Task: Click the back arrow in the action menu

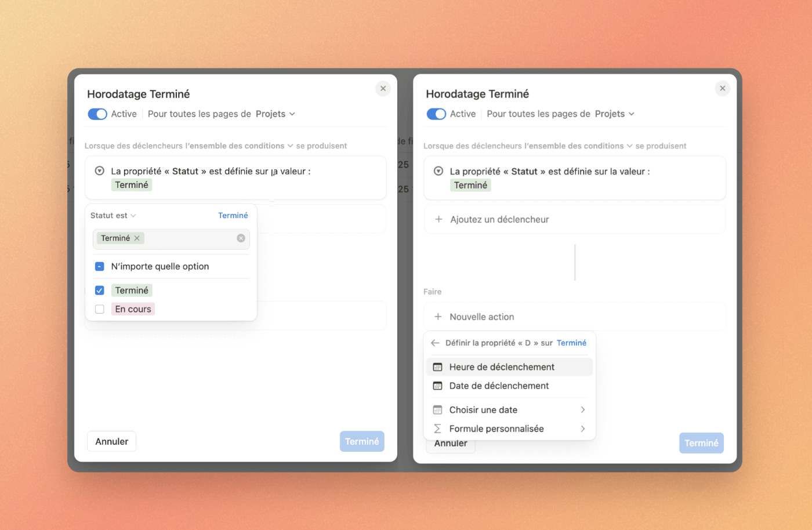Action: tap(434, 343)
